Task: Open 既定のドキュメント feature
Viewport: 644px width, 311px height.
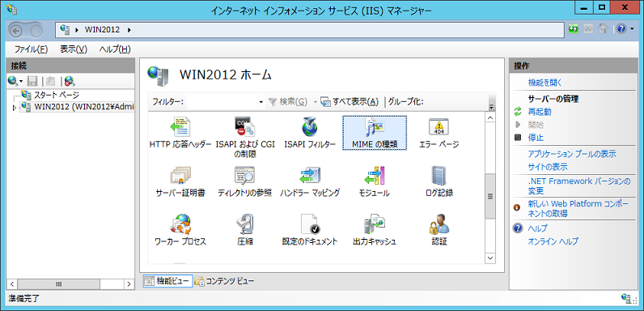Action: point(310,230)
